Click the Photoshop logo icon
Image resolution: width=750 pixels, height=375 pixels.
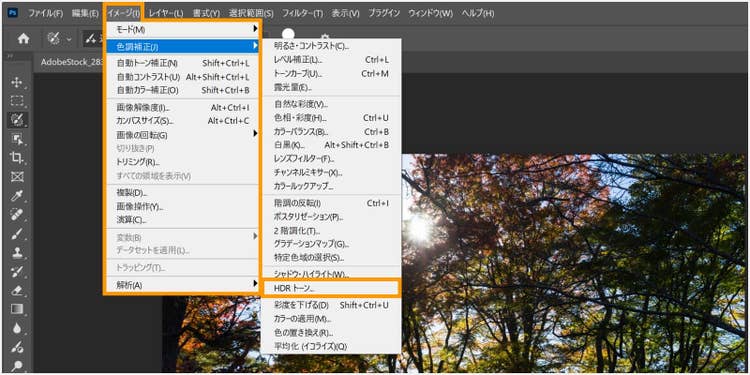point(12,13)
